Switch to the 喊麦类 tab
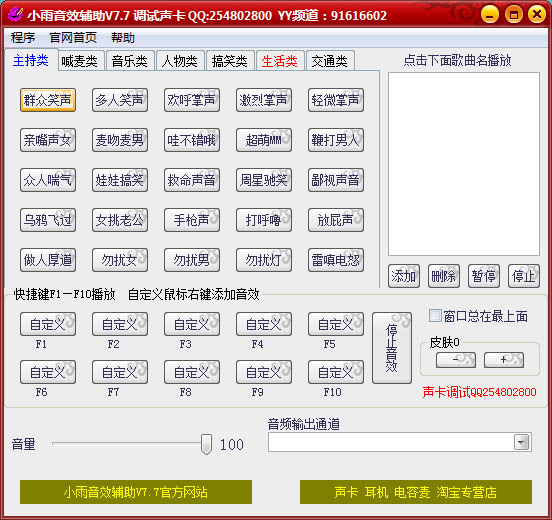This screenshot has height=520, width=552. [x=81, y=61]
